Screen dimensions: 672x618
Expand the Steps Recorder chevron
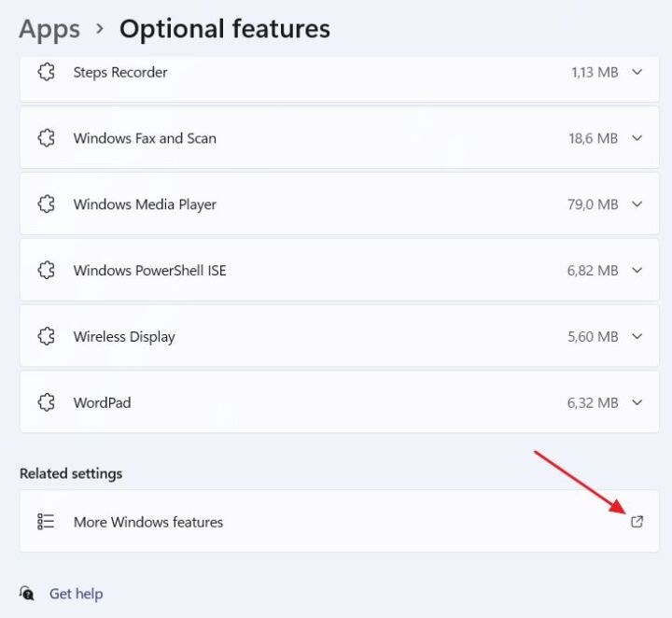tap(637, 72)
